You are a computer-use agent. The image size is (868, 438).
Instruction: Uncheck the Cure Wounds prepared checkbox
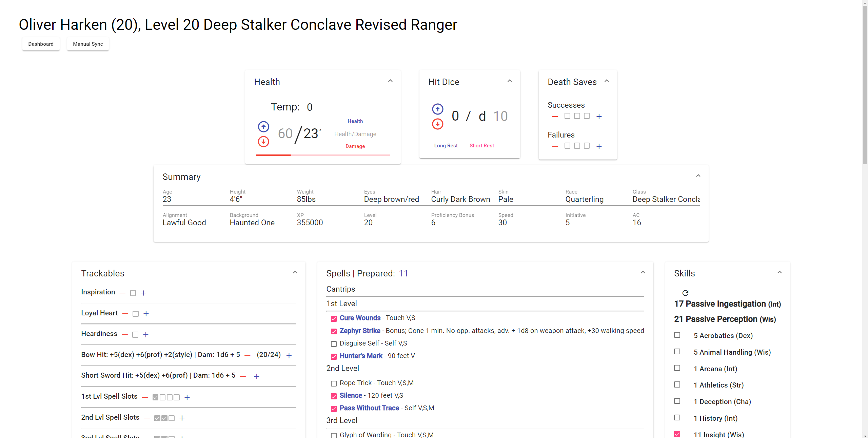coord(334,318)
